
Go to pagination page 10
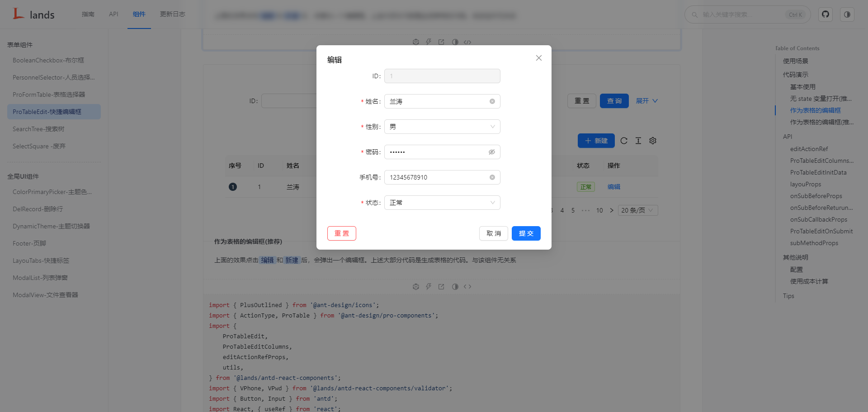(x=599, y=210)
